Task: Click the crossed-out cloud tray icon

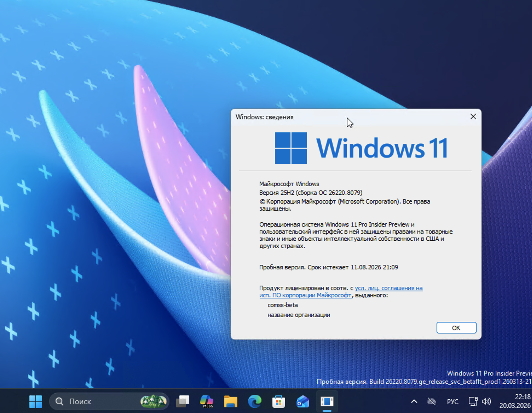Action: click(432, 401)
